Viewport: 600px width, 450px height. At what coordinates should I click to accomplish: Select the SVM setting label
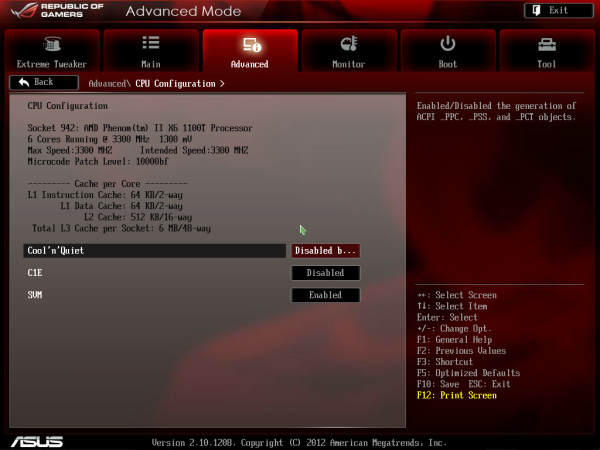click(35, 295)
